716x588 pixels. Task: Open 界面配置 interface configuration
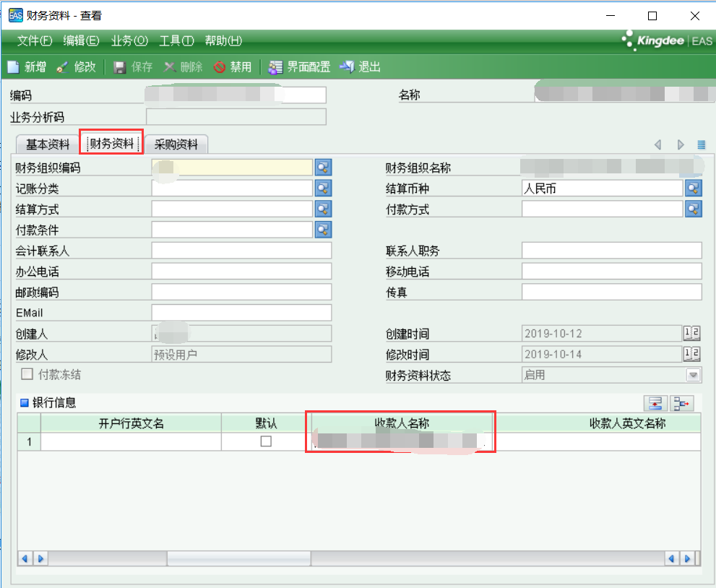(299, 67)
